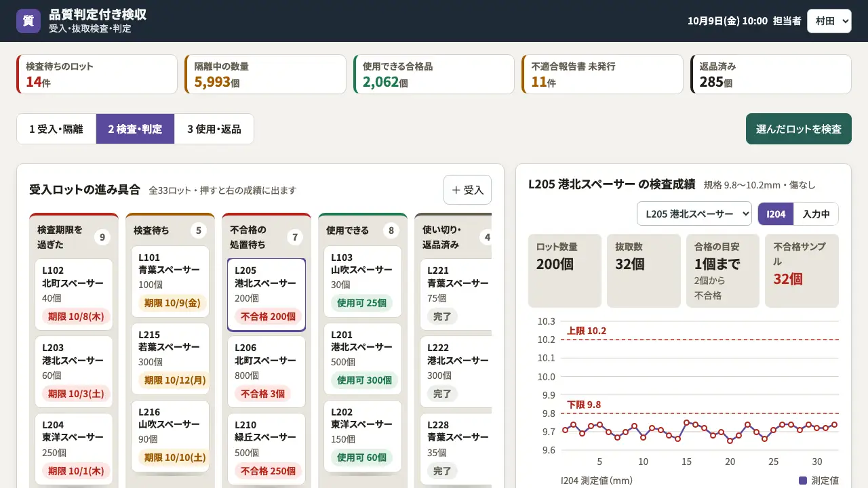868x488 pixels.
Task: Click the 不合格 200個 badge
Action: pos(269,316)
